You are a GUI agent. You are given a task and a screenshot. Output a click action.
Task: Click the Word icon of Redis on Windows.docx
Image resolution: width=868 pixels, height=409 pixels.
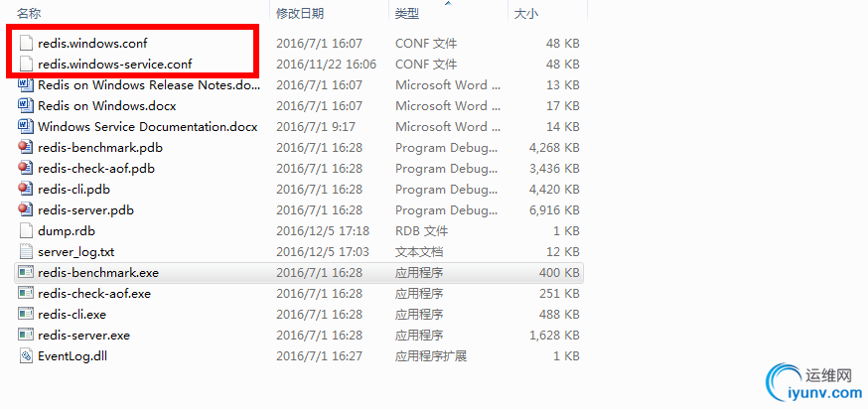(x=26, y=105)
